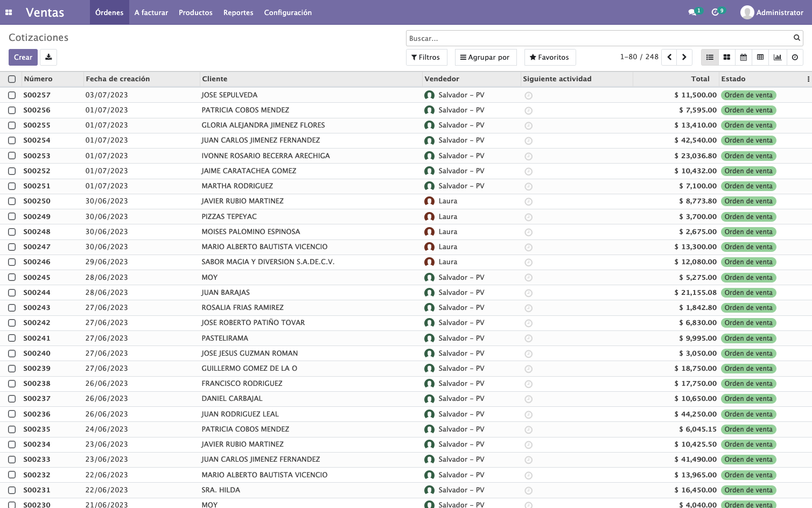This screenshot has height=508, width=812.
Task: Select checkbox for order S00244
Action: pos(12,293)
